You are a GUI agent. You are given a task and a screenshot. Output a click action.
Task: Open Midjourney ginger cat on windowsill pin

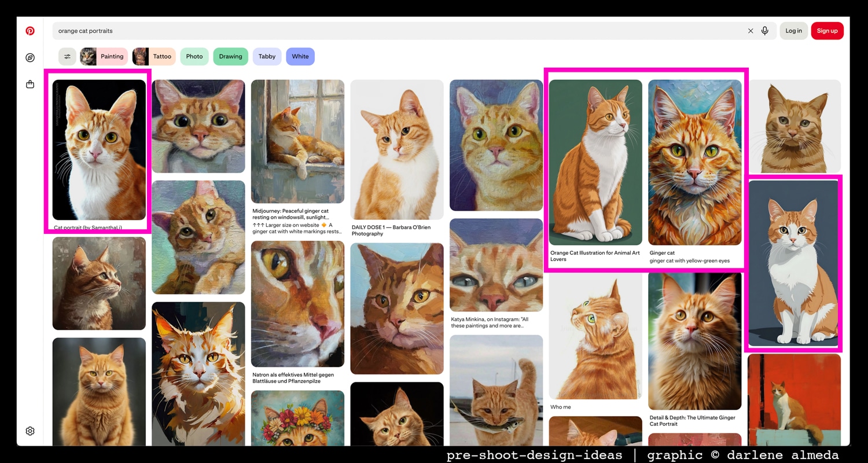point(297,141)
